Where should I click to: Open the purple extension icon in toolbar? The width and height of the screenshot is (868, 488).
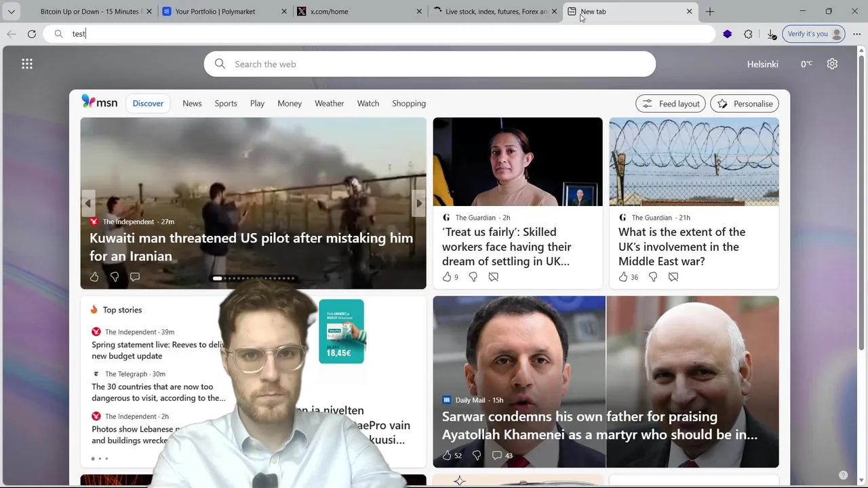[x=728, y=34]
